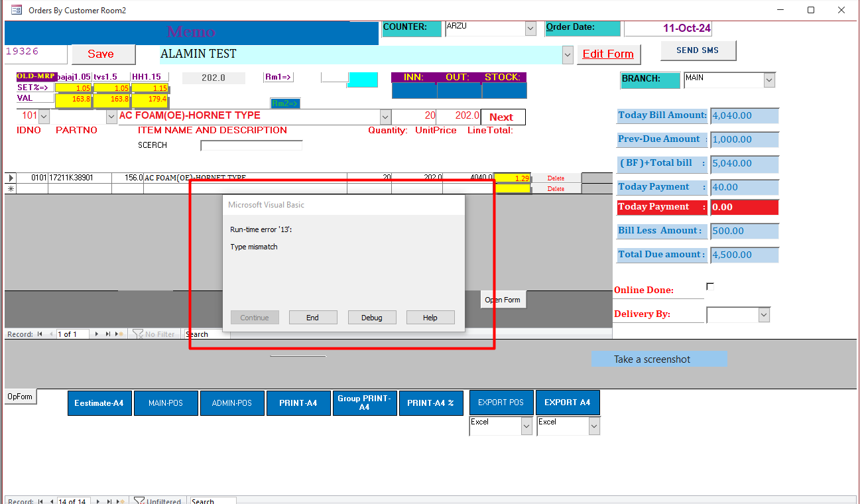Click the Next button beside line total
This screenshot has width=860, height=504.
pos(503,117)
